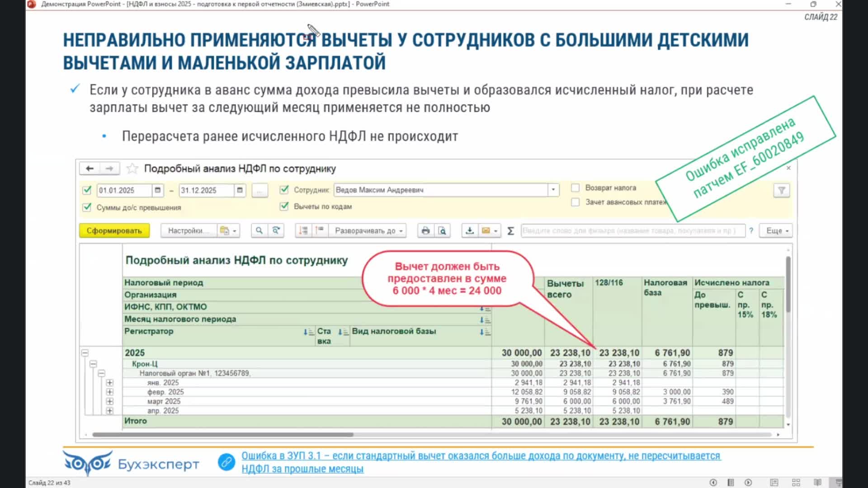Click the back arrow navigation icon
Viewport: 868px width, 488px height.
tap(90, 169)
